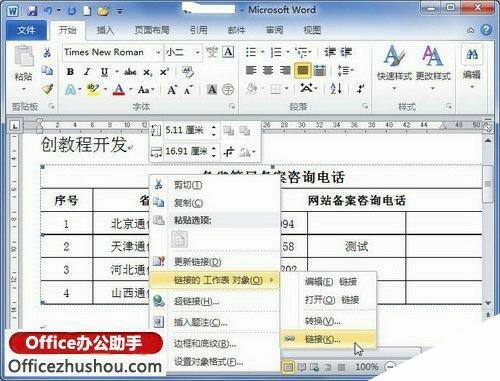Switch to the References tab
The width and height of the screenshot is (500, 381).
click(x=198, y=30)
